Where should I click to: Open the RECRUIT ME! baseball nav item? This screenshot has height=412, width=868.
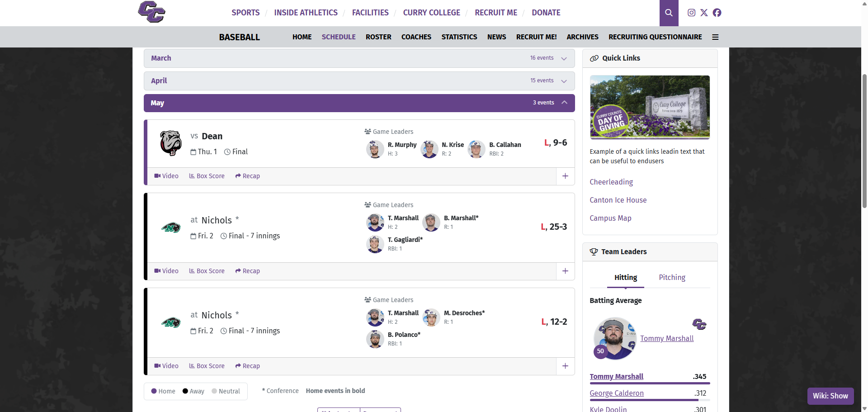(536, 37)
